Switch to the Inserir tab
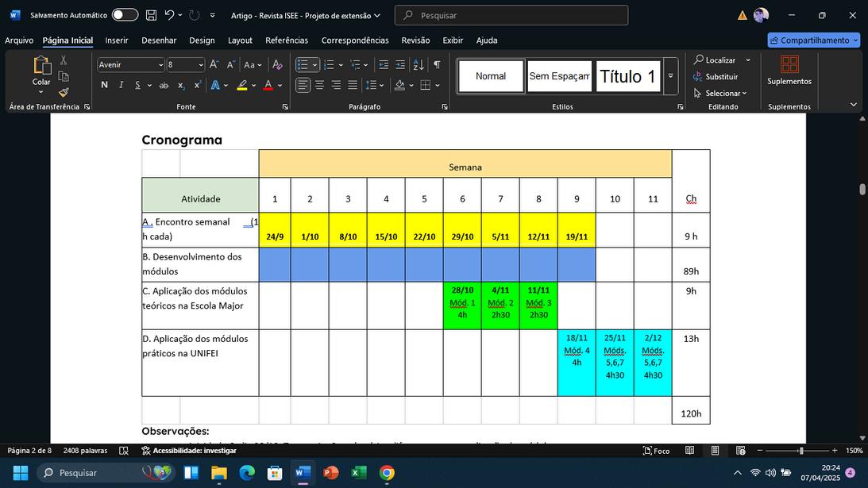 pos(117,40)
